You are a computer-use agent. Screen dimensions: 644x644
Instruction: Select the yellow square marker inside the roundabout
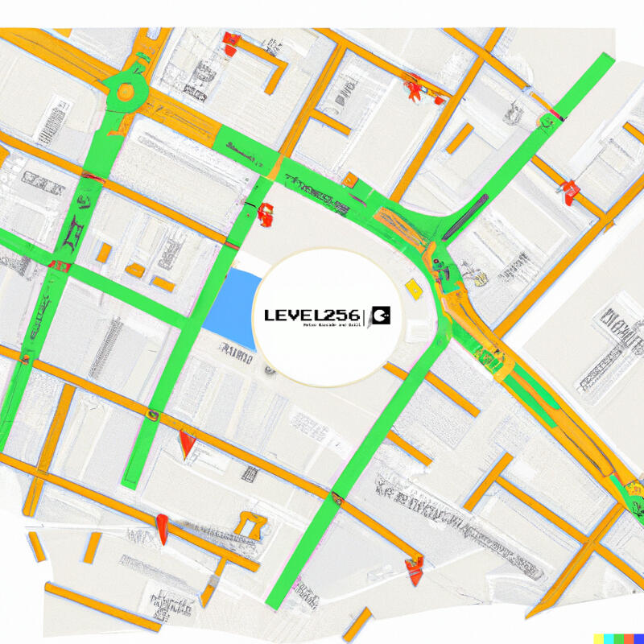[414, 288]
